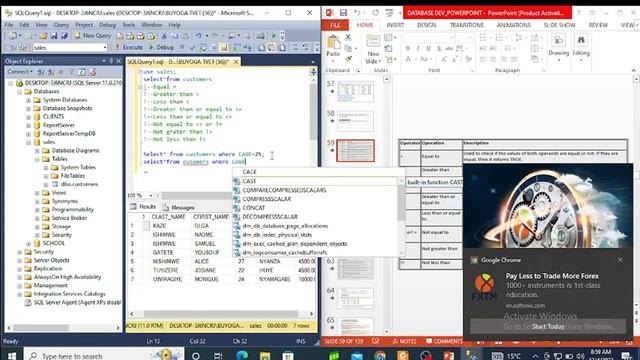The width and height of the screenshot is (640, 360).
Task: Click the Underline icon in PowerPoint ribbon
Action: pyautogui.click(x=428, y=49)
